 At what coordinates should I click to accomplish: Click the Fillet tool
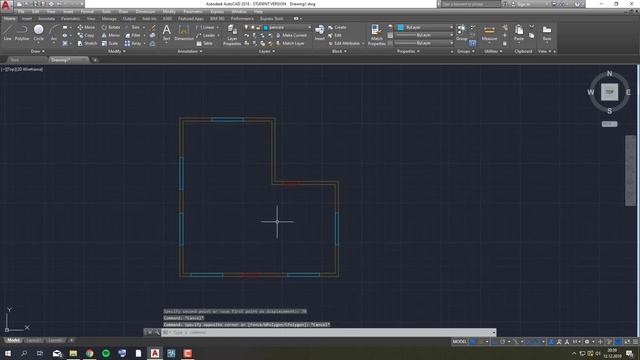133,36
